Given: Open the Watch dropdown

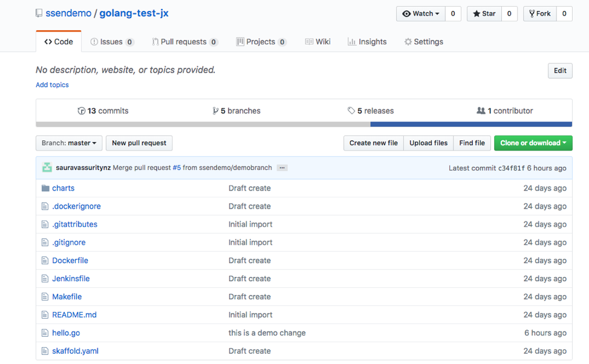Looking at the screenshot, I should point(421,13).
